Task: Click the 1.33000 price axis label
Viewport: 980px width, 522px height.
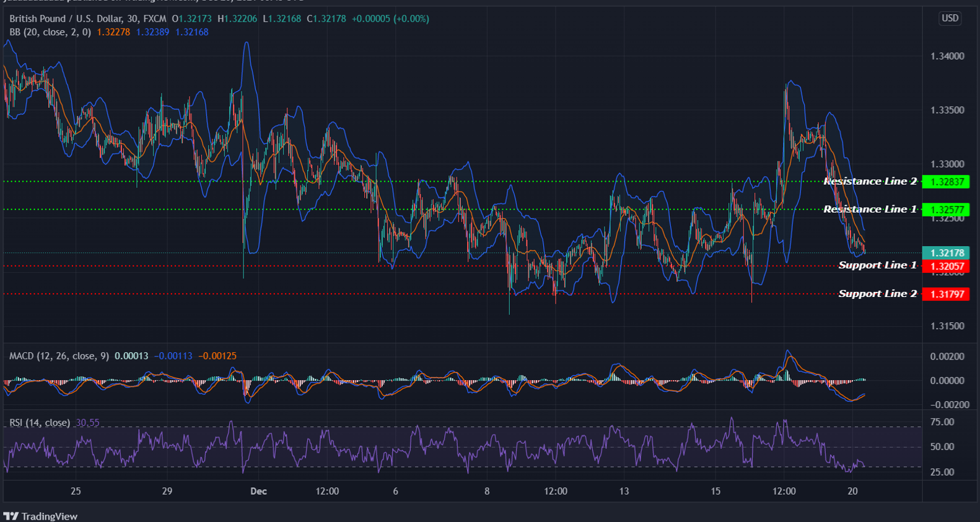Action: coord(947,164)
